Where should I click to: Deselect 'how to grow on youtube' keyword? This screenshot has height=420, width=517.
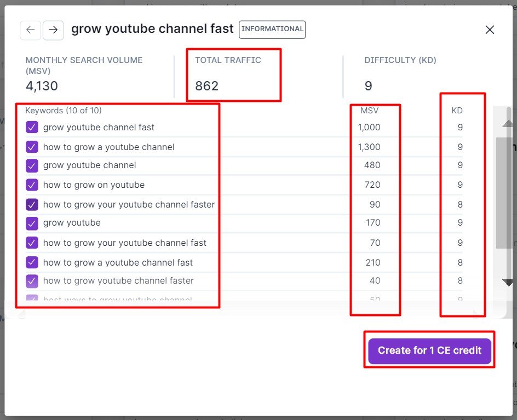tap(32, 185)
